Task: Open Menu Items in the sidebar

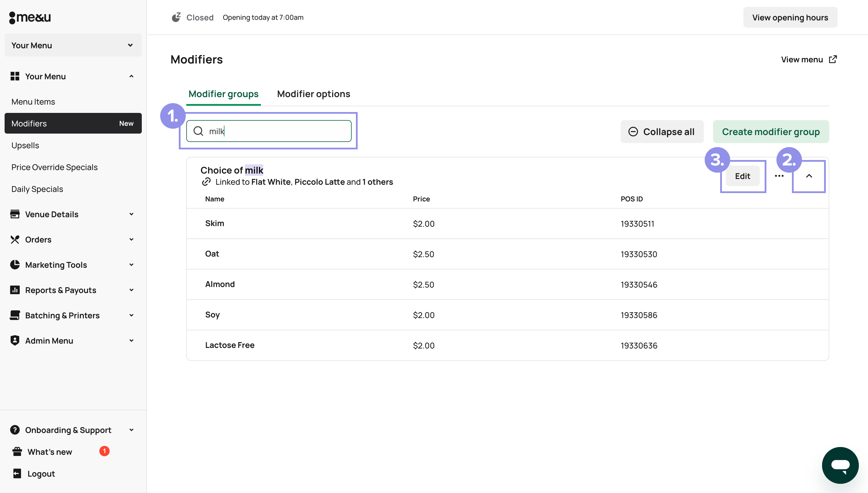Action: pos(33,102)
